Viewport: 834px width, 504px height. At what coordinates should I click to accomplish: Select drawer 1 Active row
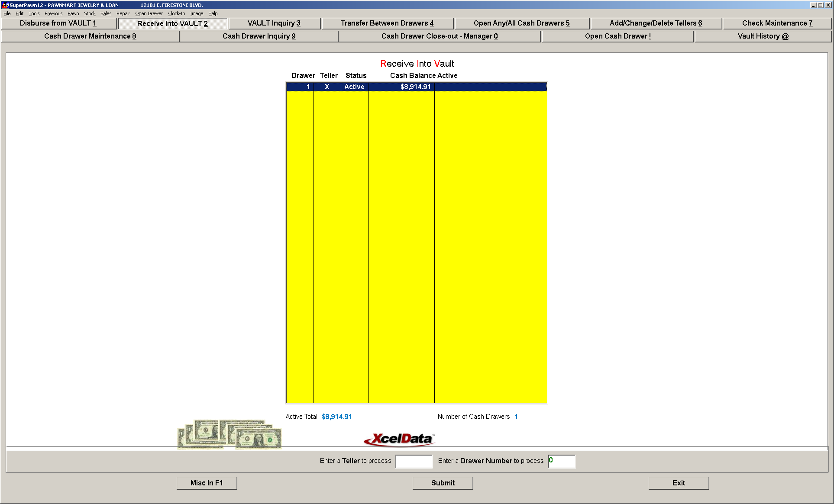pyautogui.click(x=416, y=87)
